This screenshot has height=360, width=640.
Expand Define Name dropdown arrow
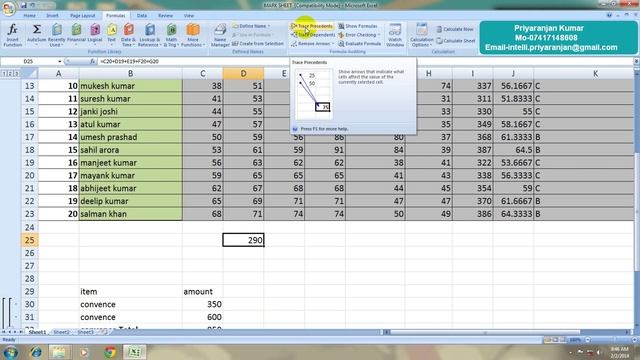tap(269, 26)
